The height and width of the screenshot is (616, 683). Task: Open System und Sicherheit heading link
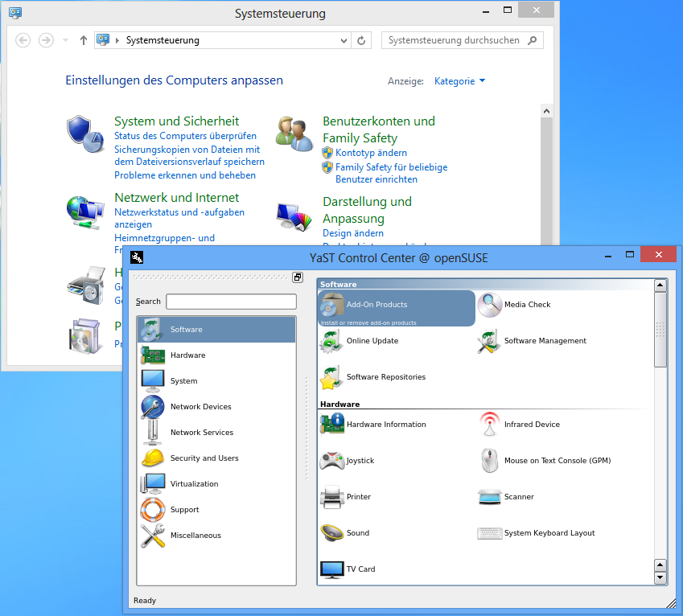pyautogui.click(x=176, y=121)
